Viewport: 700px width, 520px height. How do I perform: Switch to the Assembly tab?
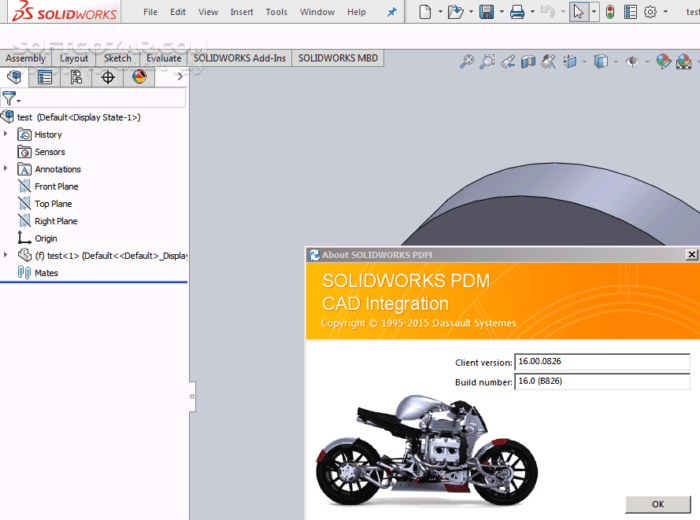(25, 58)
